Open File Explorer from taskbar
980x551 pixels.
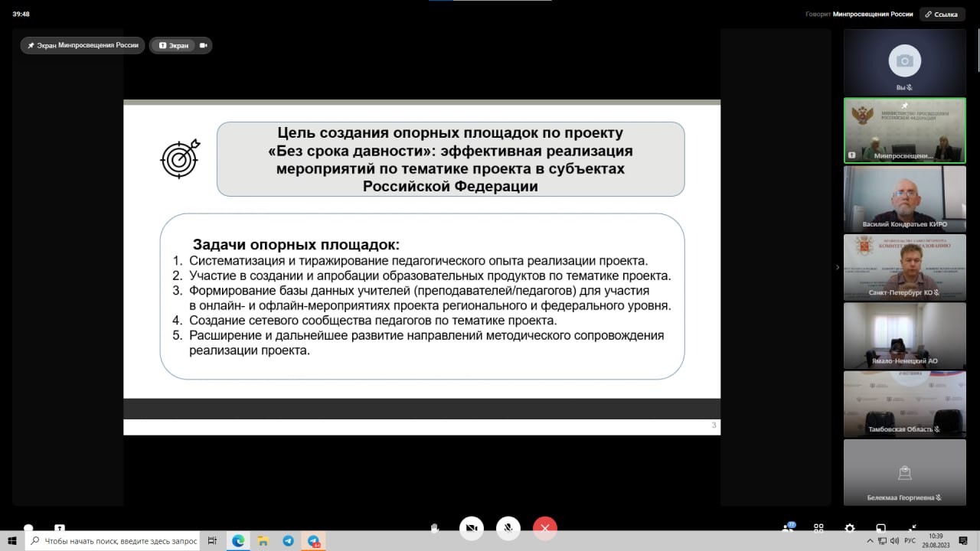pyautogui.click(x=263, y=540)
